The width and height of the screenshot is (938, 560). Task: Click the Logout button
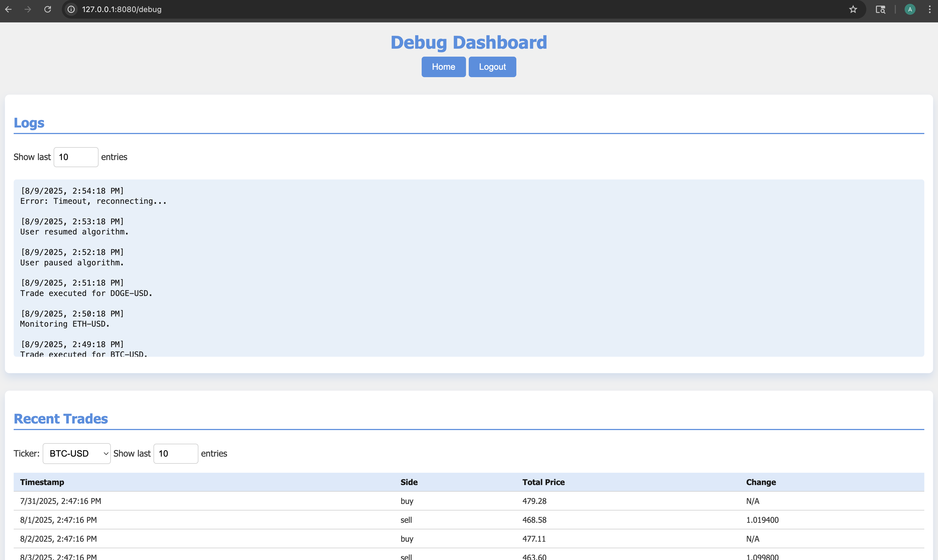click(x=492, y=67)
